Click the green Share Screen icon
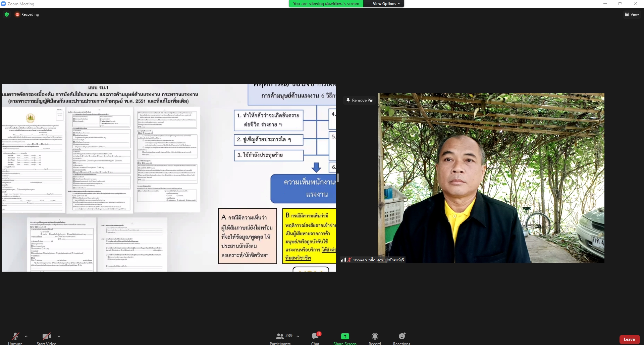 (345, 336)
